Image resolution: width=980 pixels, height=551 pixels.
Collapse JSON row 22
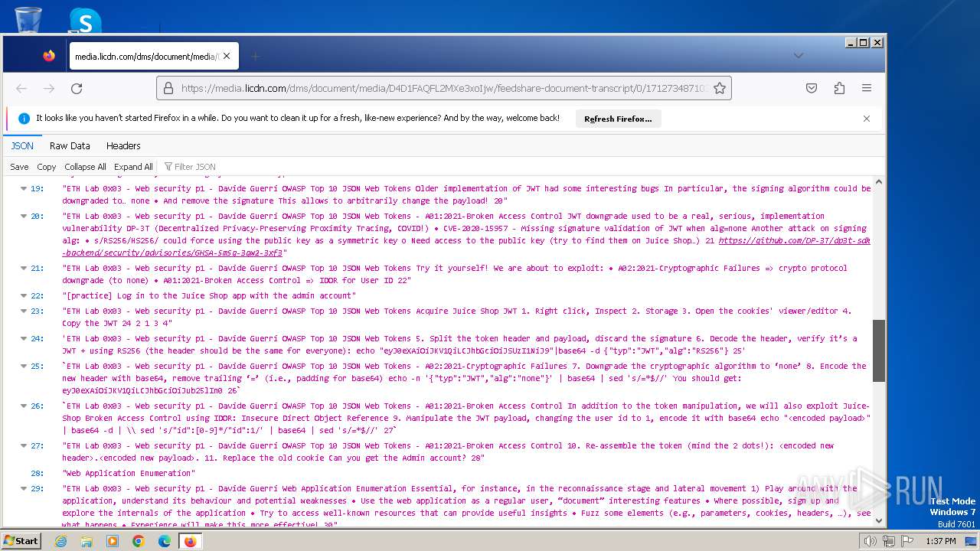click(x=24, y=295)
